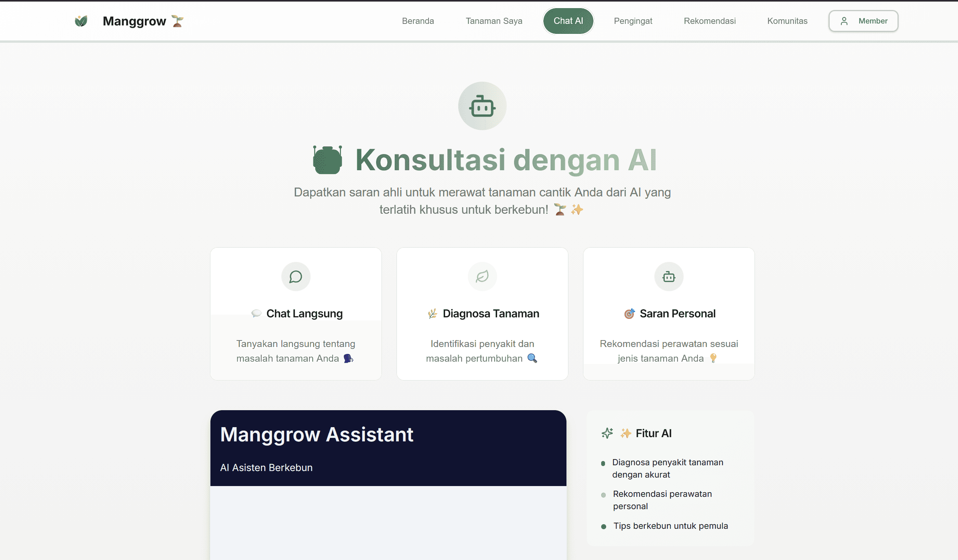Click the magnifier emoji in Diagnosa Tanaman description
This screenshot has height=560, width=958.
click(x=532, y=358)
